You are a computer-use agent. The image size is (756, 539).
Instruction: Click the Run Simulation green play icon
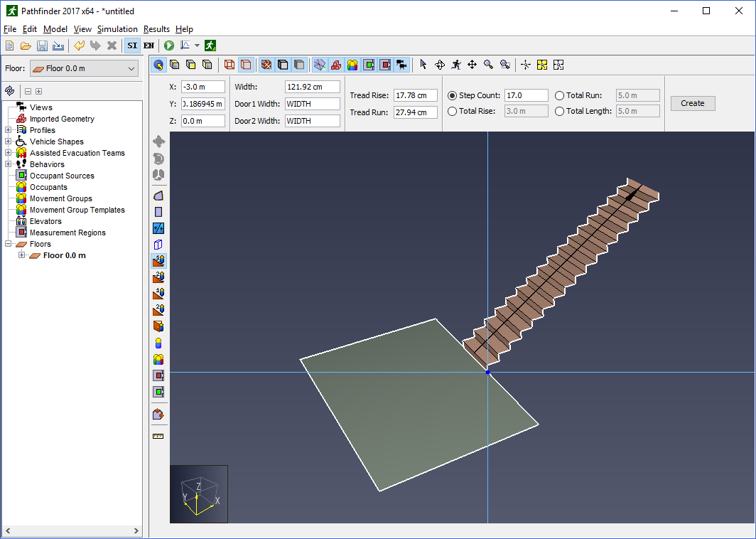point(169,46)
